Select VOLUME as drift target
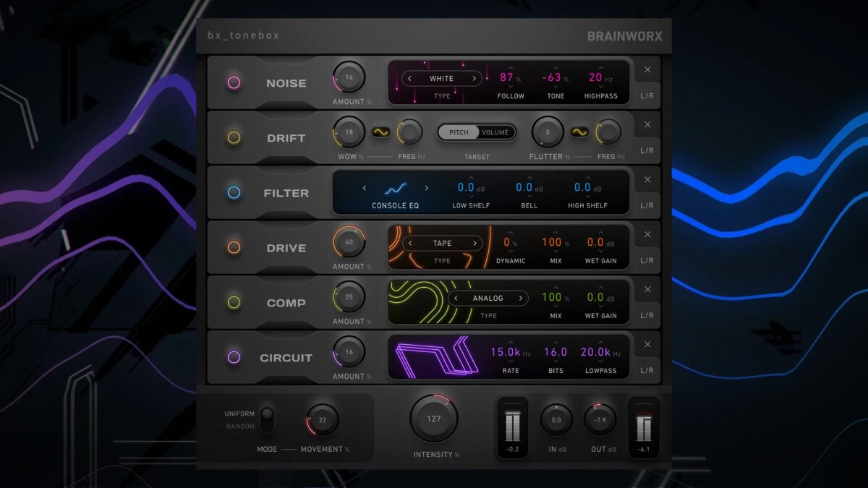Viewport: 868px width, 488px height. [495, 132]
